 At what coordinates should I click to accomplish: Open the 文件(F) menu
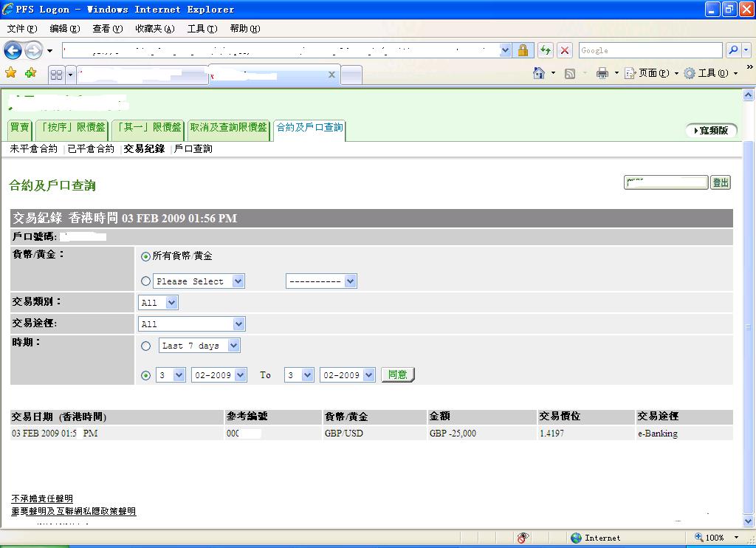pos(22,29)
